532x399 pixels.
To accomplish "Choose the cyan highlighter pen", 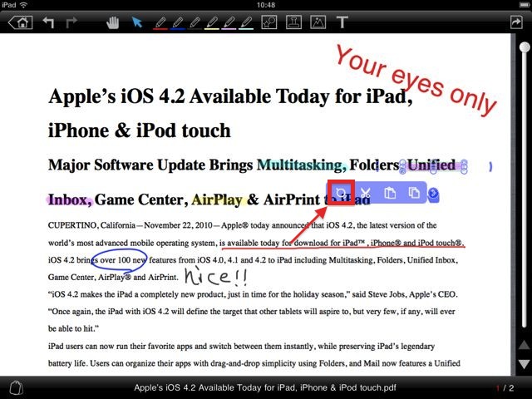I will click(x=246, y=23).
